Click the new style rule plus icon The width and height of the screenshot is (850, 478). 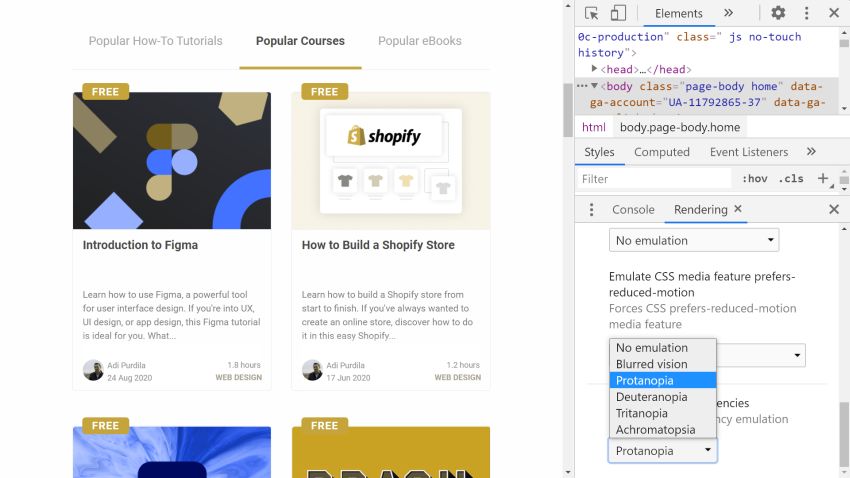tap(823, 178)
